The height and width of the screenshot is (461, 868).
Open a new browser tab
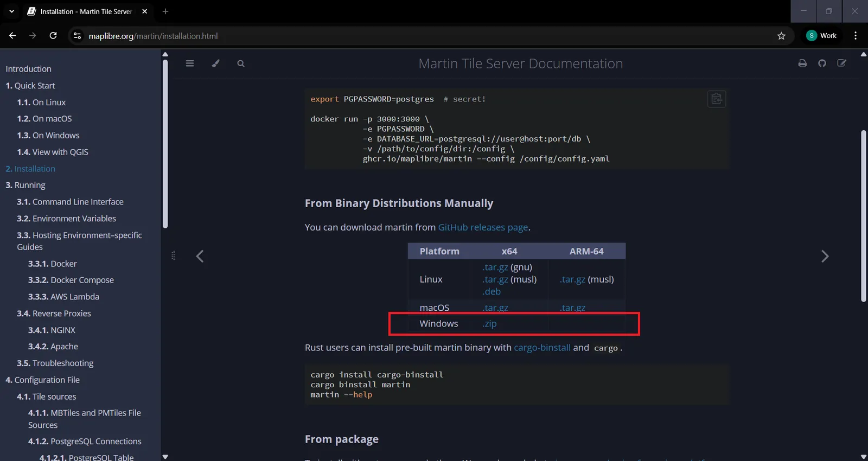coord(165,11)
